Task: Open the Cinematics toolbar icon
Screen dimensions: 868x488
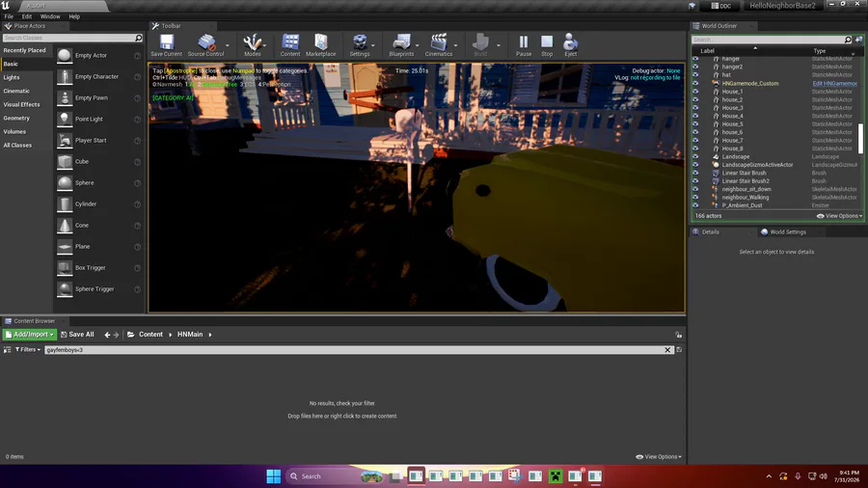Action: [439, 42]
